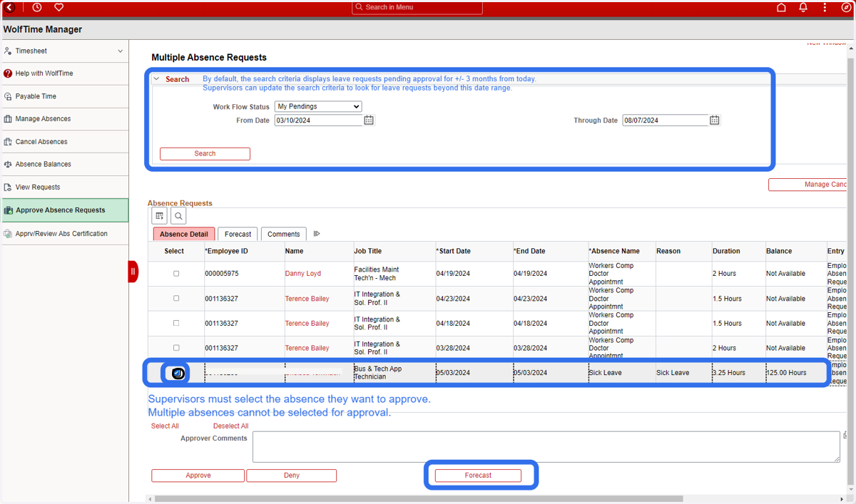Select Approve Absence Requests sidebar item

[x=64, y=210]
